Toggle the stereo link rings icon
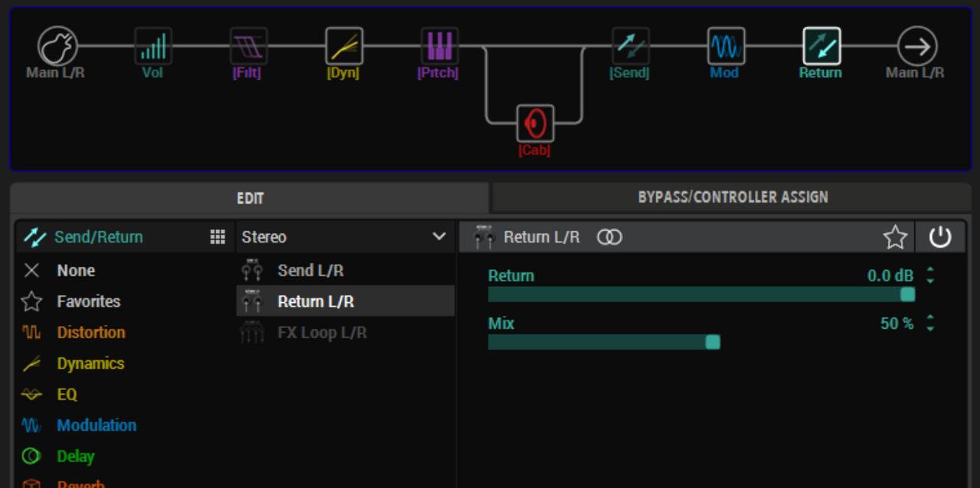This screenshot has width=980, height=488. (x=609, y=237)
